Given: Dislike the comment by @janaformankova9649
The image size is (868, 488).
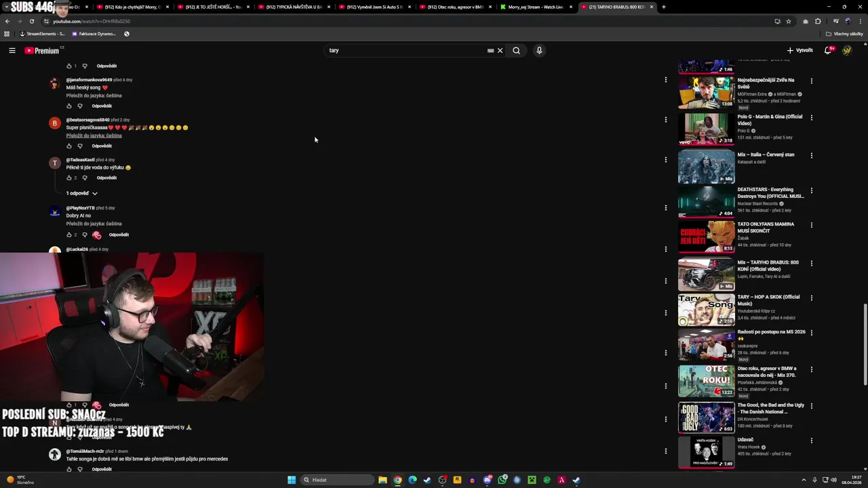Looking at the screenshot, I should click(80, 106).
